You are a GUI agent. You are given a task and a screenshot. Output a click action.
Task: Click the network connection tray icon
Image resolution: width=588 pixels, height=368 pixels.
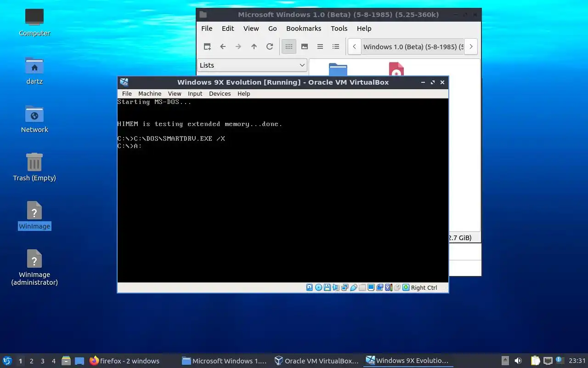[x=548, y=361]
